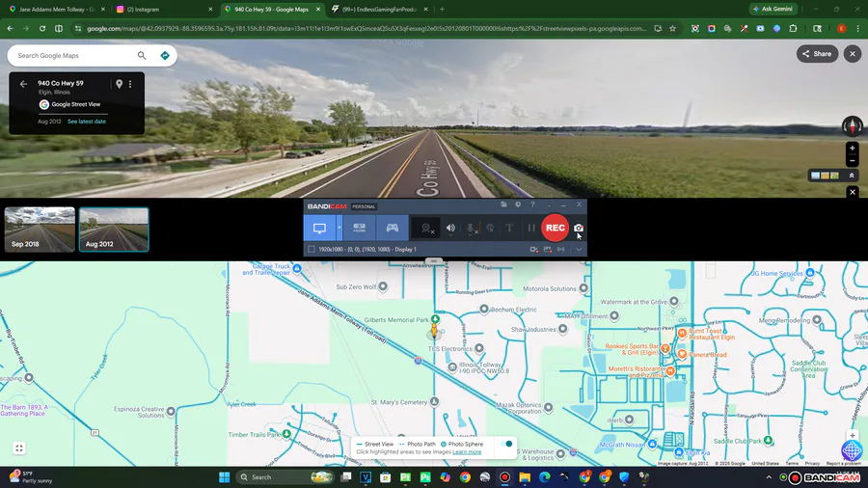Open Chrome profile avatar
868x488 pixels.
tap(841, 28)
